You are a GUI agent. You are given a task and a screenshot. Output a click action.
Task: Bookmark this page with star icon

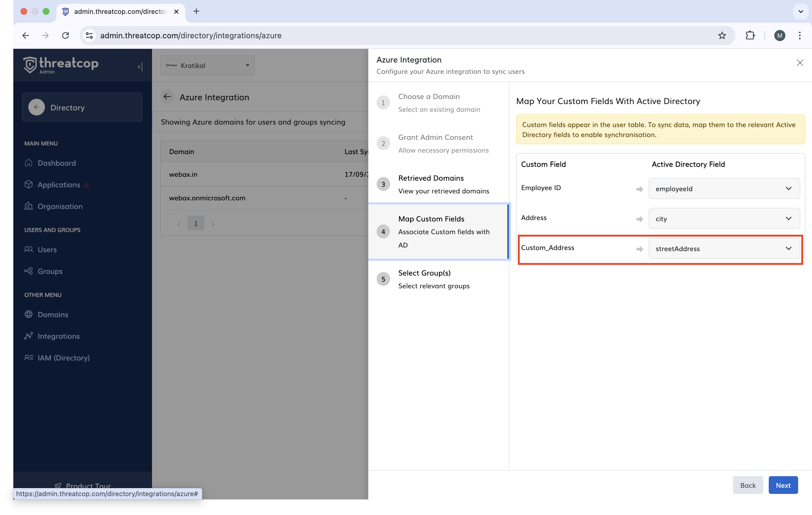(x=722, y=36)
